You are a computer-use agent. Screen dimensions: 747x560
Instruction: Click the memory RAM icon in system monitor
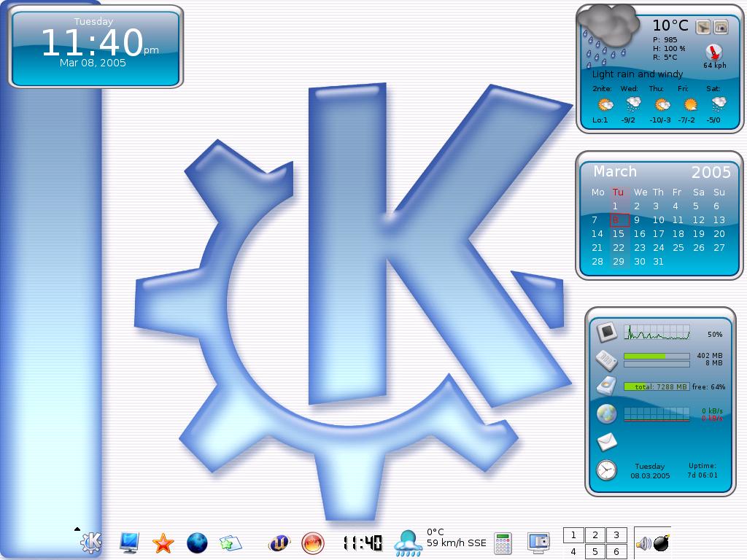click(607, 360)
